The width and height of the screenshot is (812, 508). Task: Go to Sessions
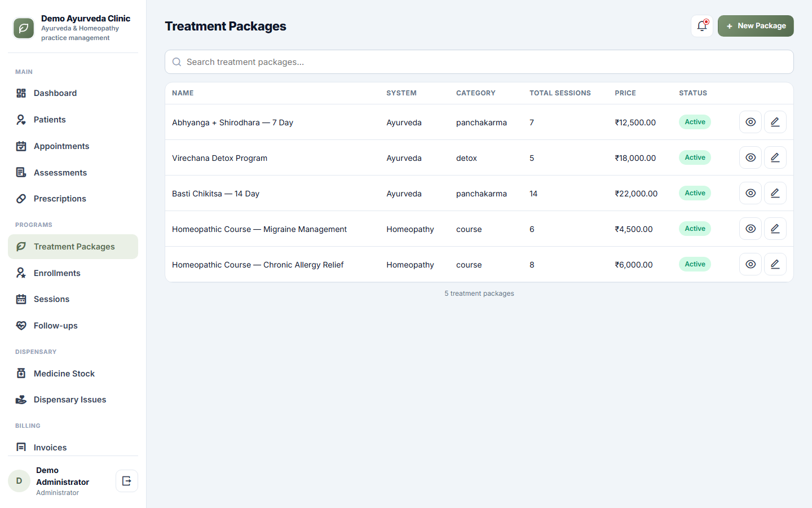[x=73, y=299]
